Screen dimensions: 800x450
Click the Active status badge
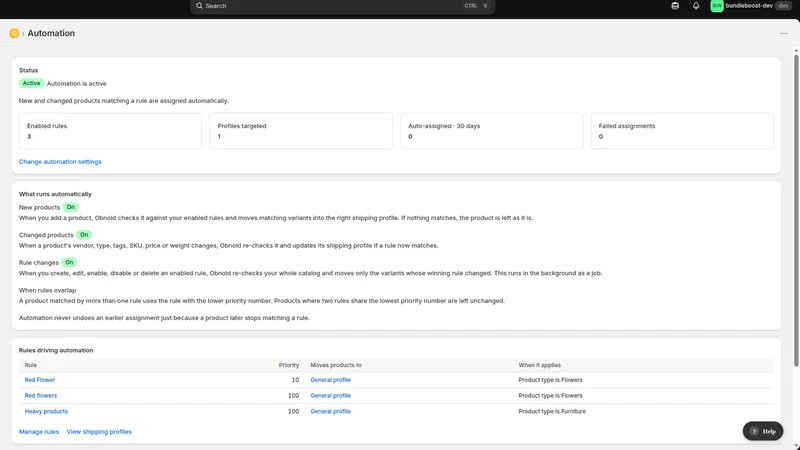[31, 83]
